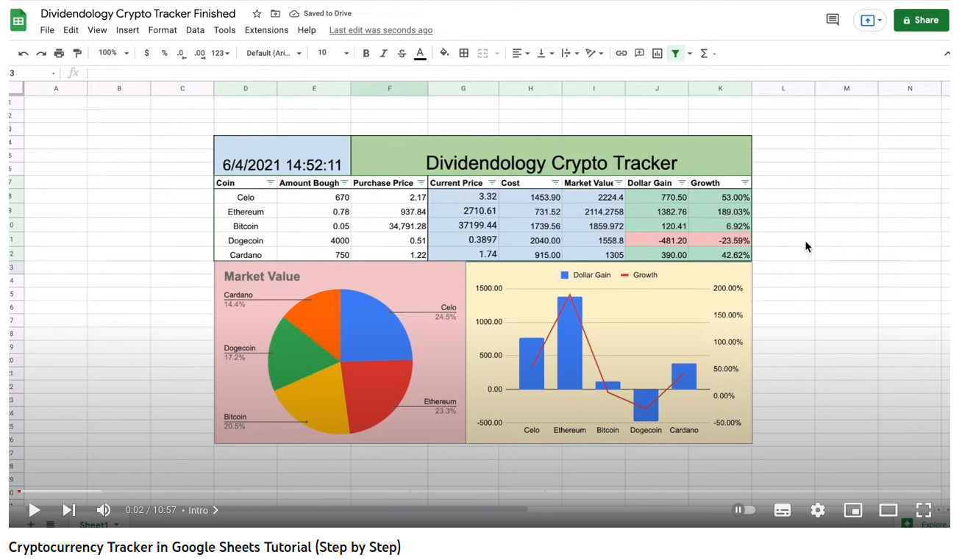Click the green Share button

pyautogui.click(x=921, y=20)
